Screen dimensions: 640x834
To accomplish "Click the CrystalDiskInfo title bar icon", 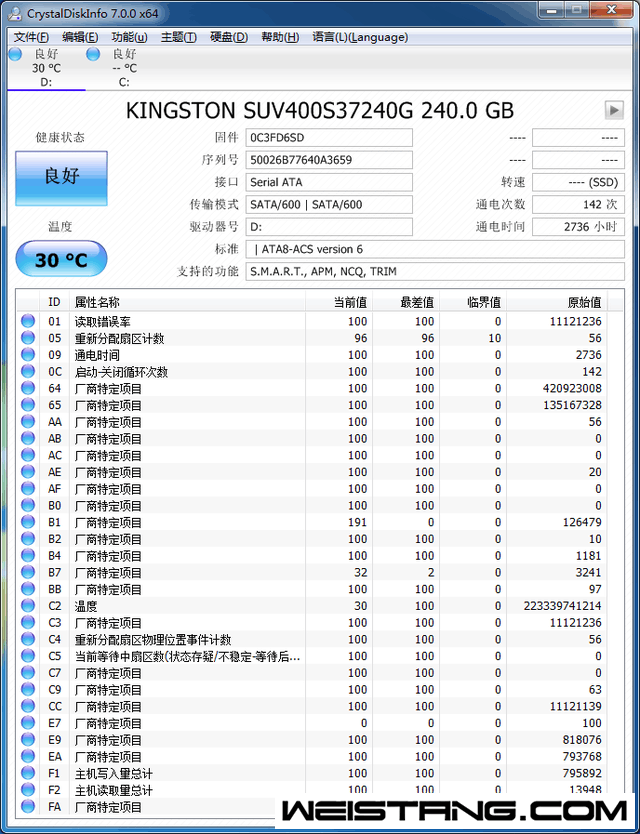I will point(16,13).
